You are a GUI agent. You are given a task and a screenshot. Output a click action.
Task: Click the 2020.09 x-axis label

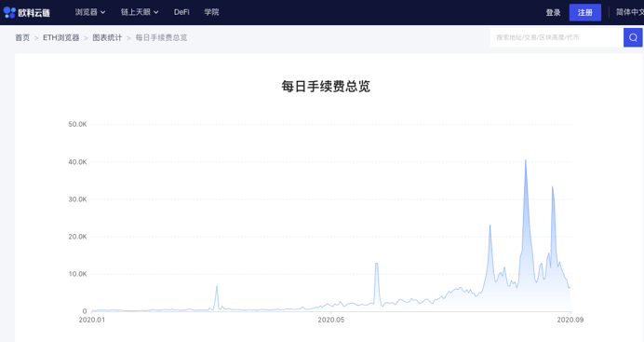click(570, 320)
